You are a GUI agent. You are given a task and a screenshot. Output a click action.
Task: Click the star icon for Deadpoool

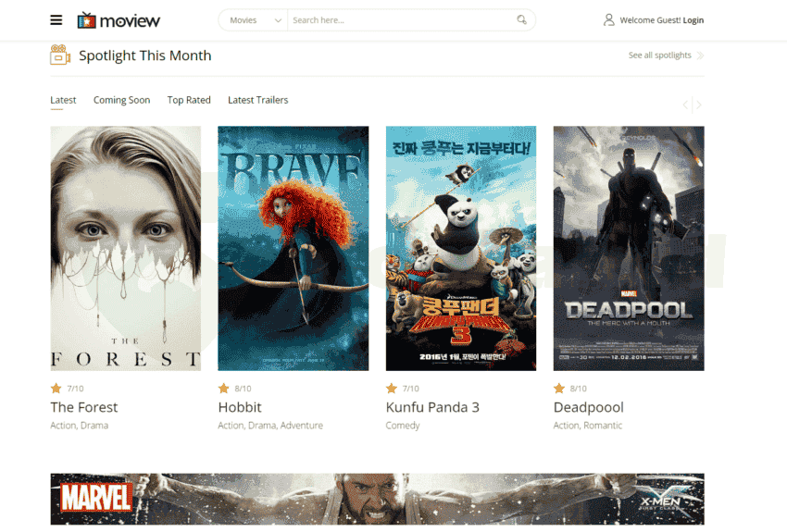click(558, 388)
